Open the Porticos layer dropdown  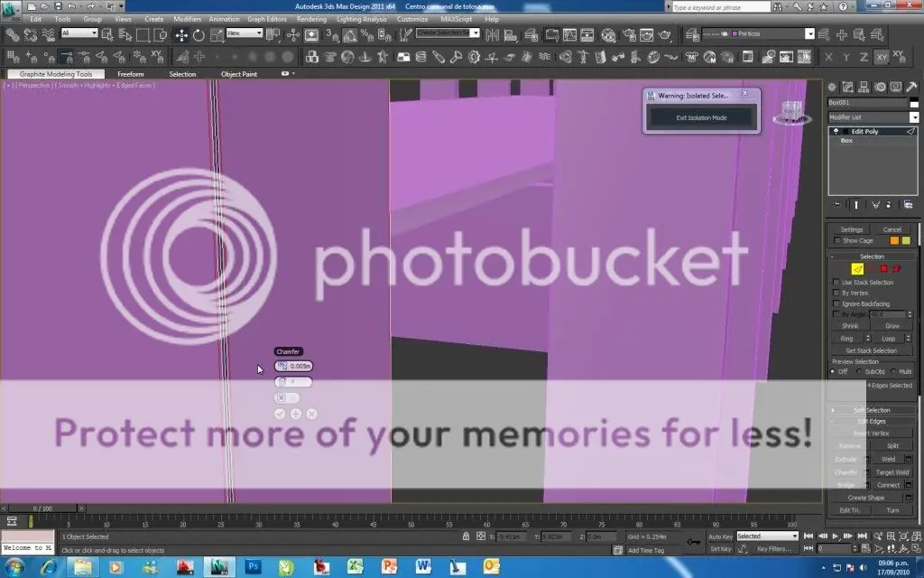point(808,34)
